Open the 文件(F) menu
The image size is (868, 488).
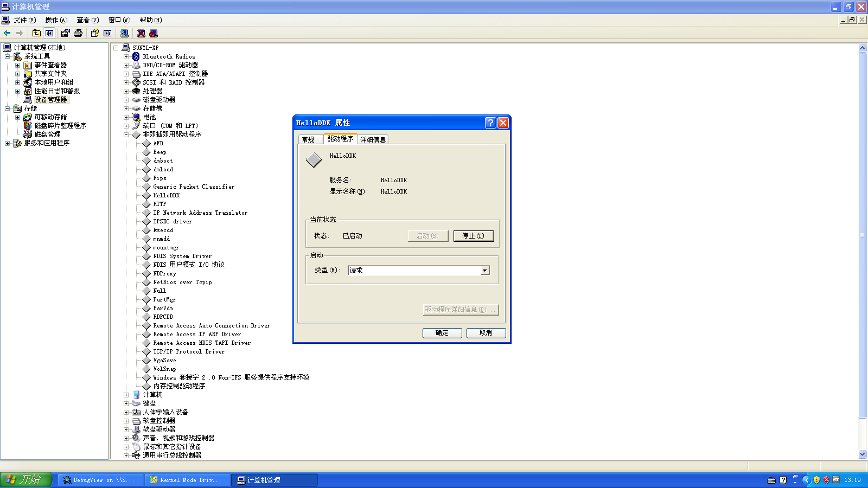pyautogui.click(x=25, y=20)
